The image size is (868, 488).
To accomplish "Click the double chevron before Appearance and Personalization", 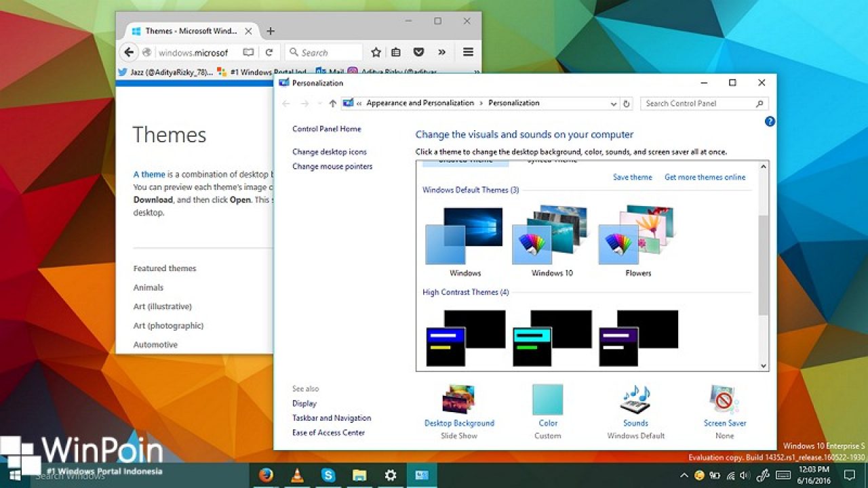I will (x=359, y=104).
